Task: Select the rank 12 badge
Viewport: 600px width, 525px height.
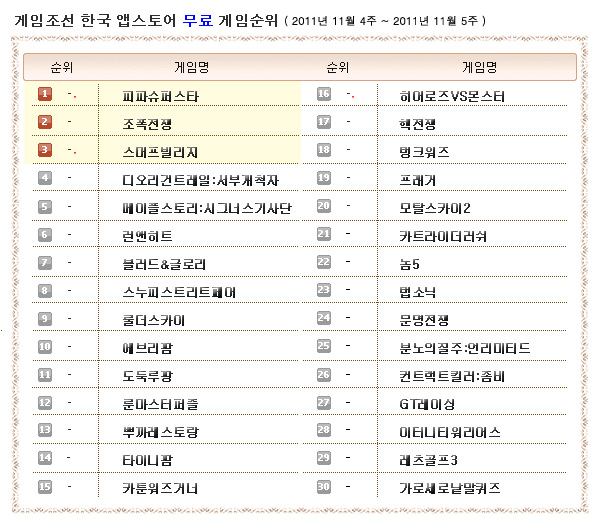Action: (45, 403)
